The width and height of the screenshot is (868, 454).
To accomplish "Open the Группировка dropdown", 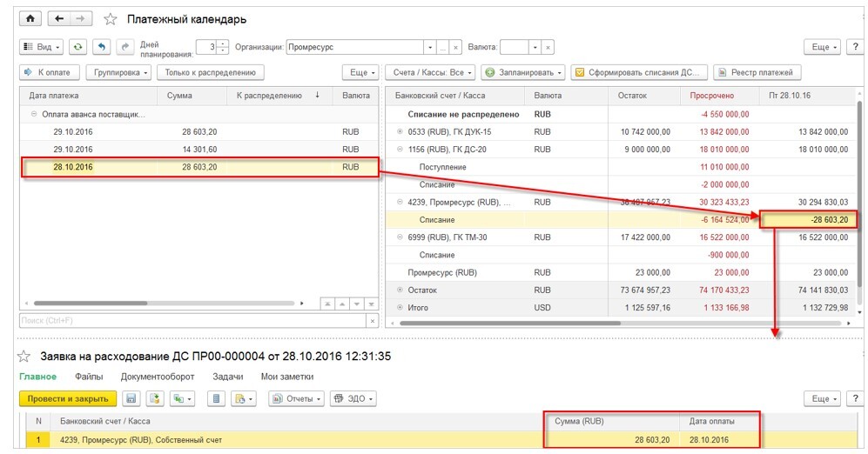I will tap(119, 72).
